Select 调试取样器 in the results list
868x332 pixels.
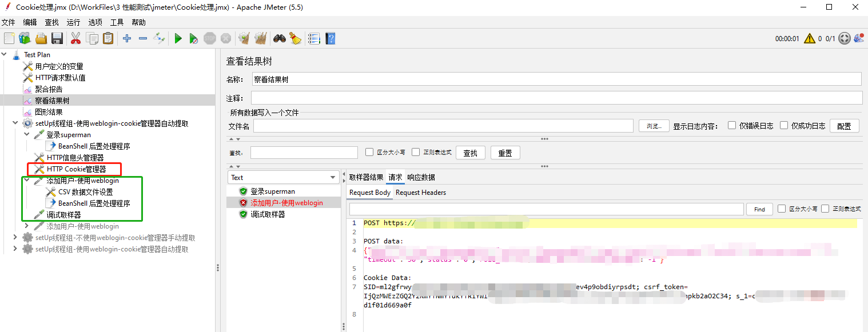point(268,214)
